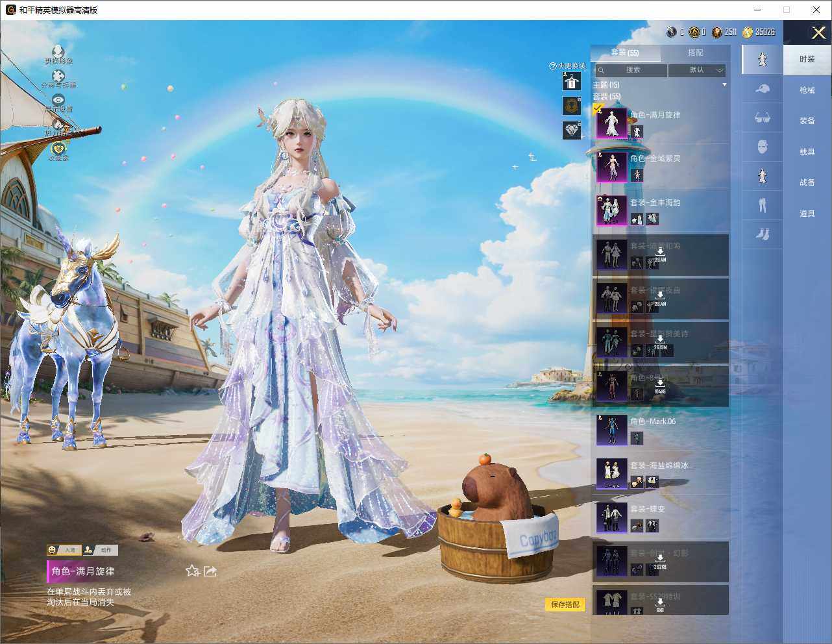The width and height of the screenshot is (832, 644).
Task: Download the 6KB 套装-SS20特训 set
Action: pos(660,604)
